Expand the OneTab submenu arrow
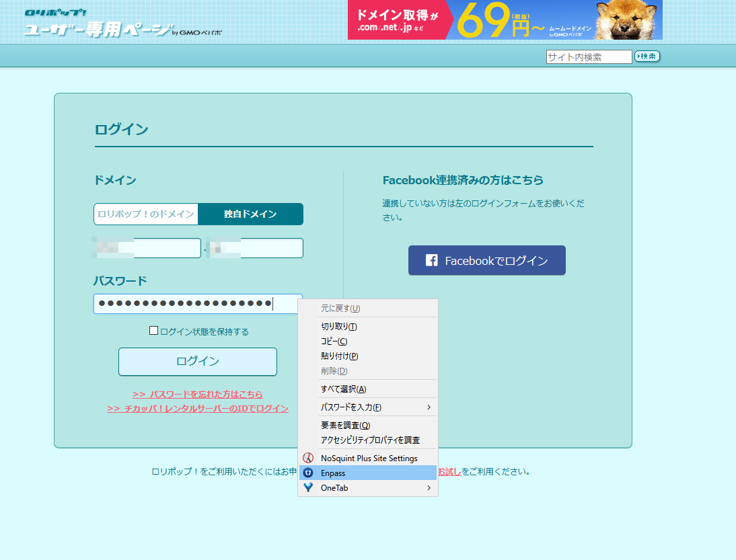Image resolution: width=736 pixels, height=560 pixels. (429, 488)
